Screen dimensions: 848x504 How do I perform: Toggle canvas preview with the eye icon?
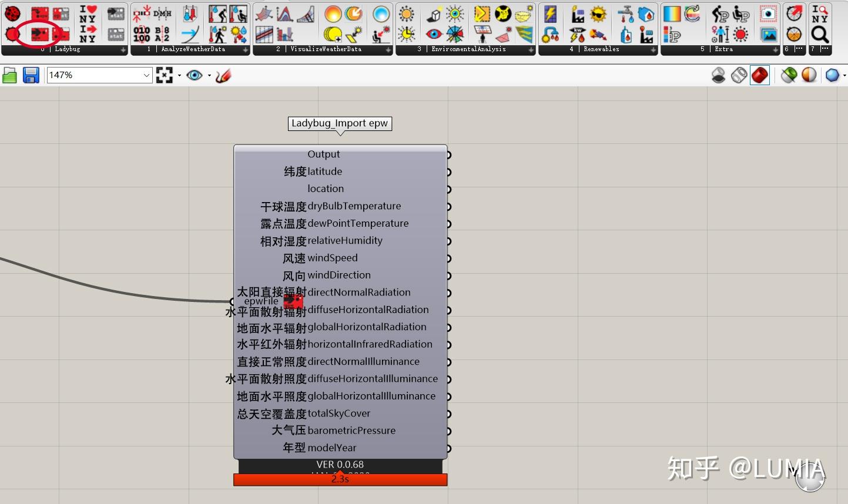point(196,75)
